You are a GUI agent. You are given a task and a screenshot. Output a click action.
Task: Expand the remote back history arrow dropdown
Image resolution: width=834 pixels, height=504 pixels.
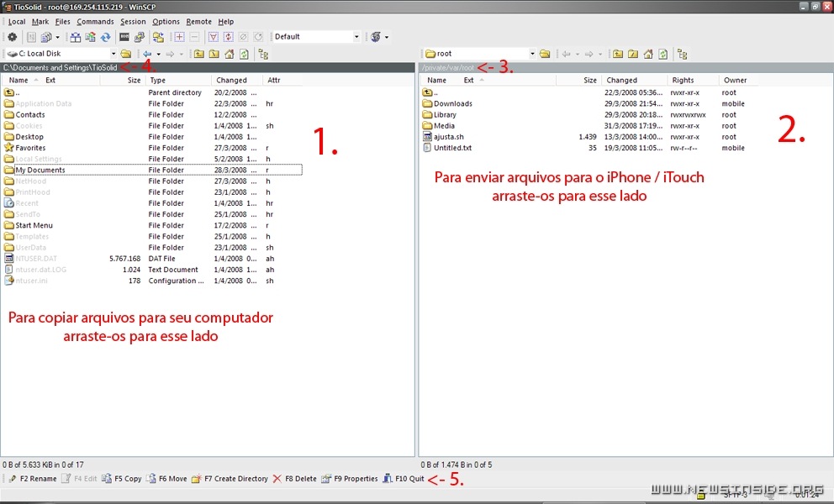[x=578, y=54]
